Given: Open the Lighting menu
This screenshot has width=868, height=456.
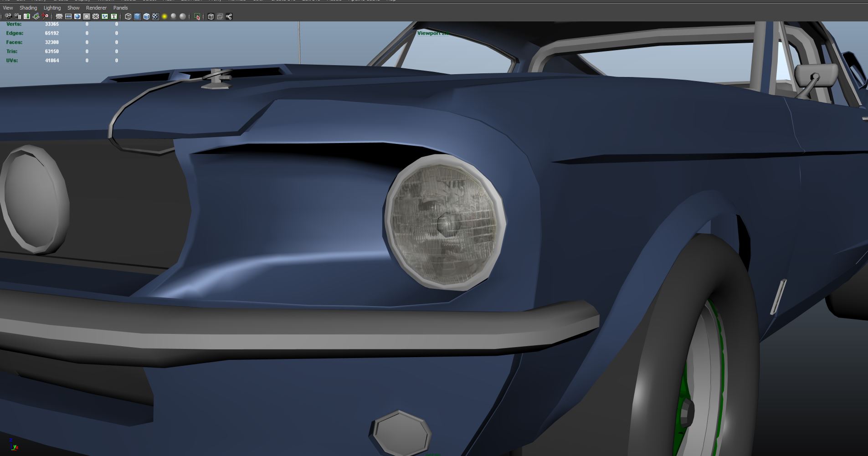Looking at the screenshot, I should 52,8.
